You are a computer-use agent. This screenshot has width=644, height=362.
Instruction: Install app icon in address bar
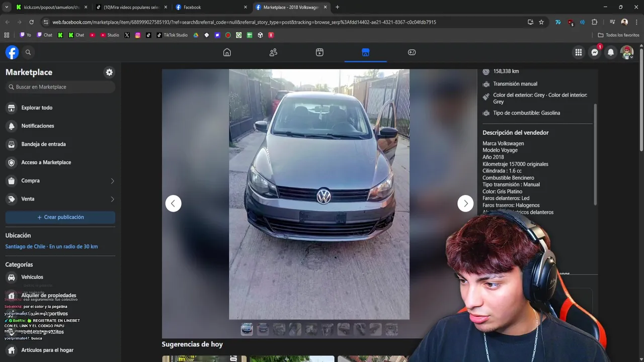pyautogui.click(x=530, y=22)
